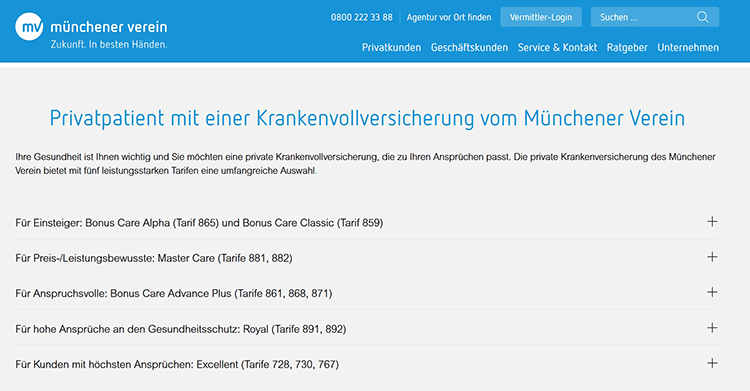Image resolution: width=750 pixels, height=391 pixels.
Task: Click the Privatpatient page heading
Action: click(367, 118)
